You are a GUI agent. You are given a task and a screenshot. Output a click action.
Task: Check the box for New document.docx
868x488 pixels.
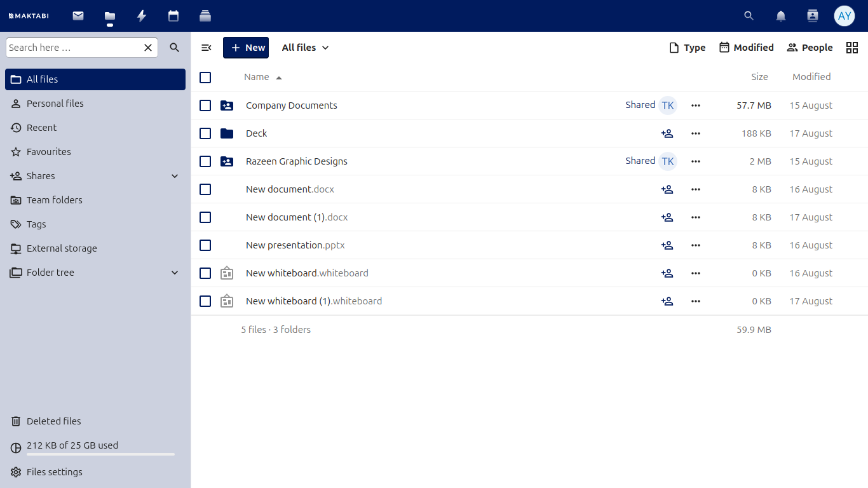tap(205, 189)
